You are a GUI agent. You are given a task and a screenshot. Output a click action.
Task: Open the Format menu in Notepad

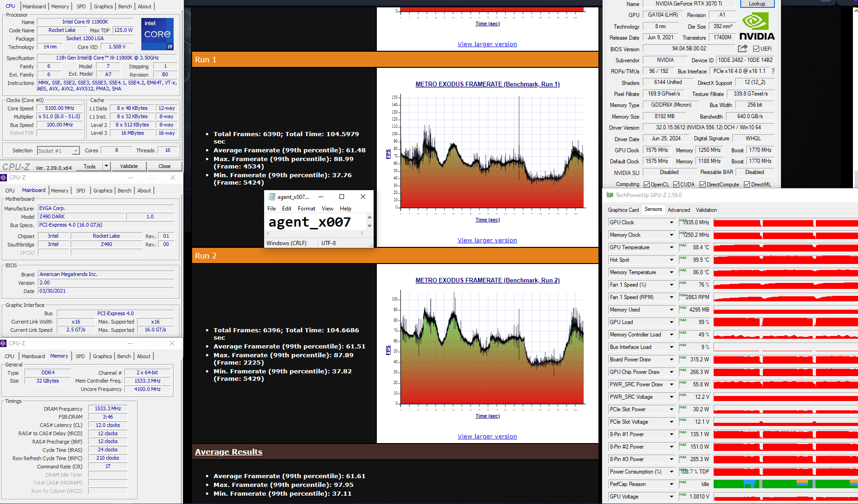tap(307, 209)
